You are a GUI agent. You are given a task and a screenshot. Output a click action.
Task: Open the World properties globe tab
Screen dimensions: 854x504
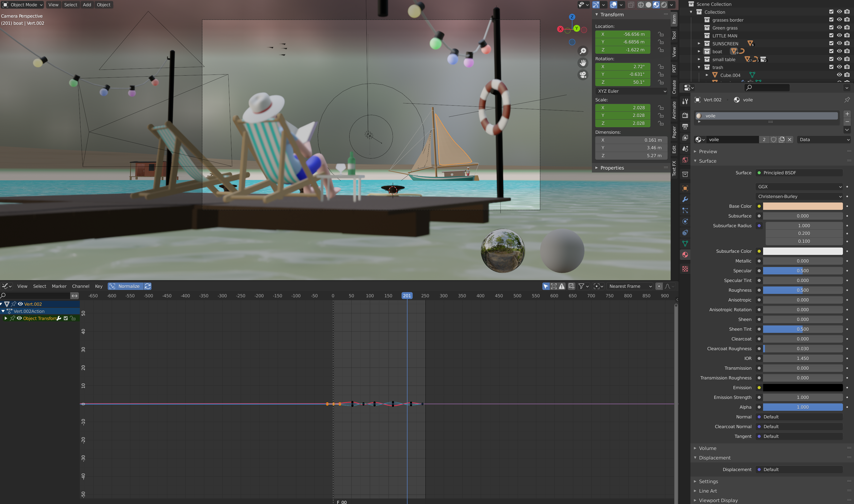[x=685, y=160]
